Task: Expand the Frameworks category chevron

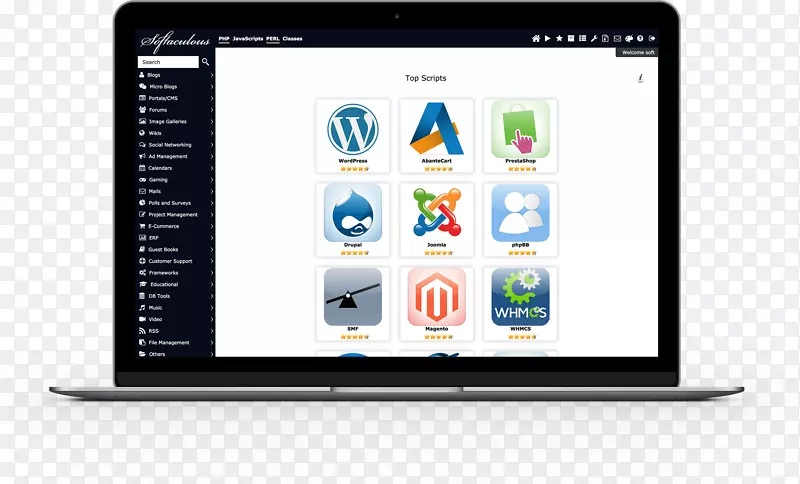Action: 211,273
